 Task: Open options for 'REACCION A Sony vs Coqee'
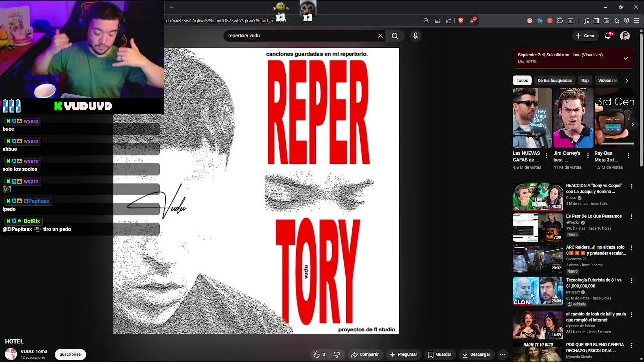(632, 186)
